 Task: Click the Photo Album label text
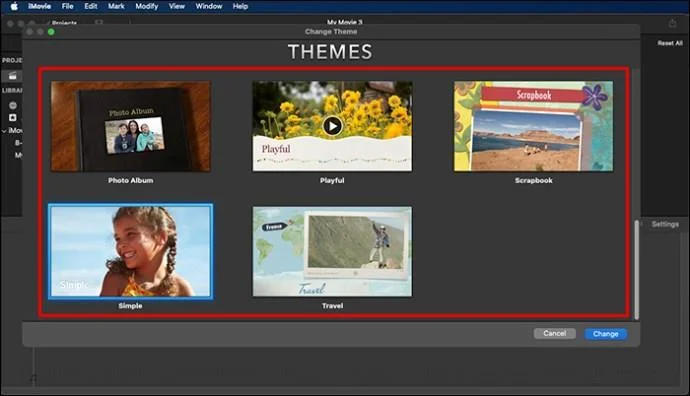click(131, 180)
